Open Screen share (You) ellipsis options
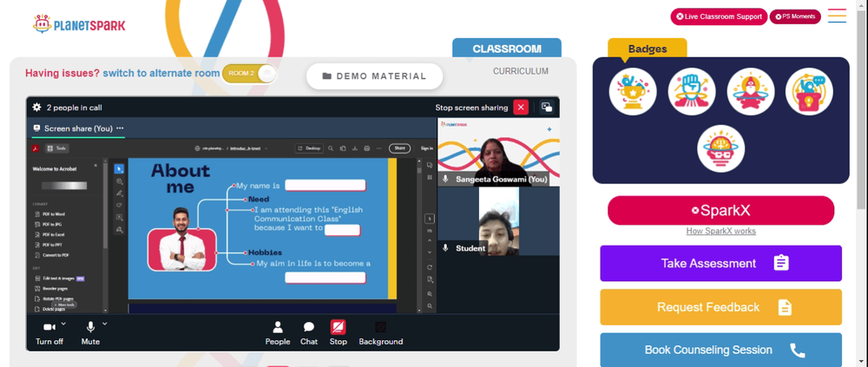This screenshot has width=868, height=367. coord(120,128)
